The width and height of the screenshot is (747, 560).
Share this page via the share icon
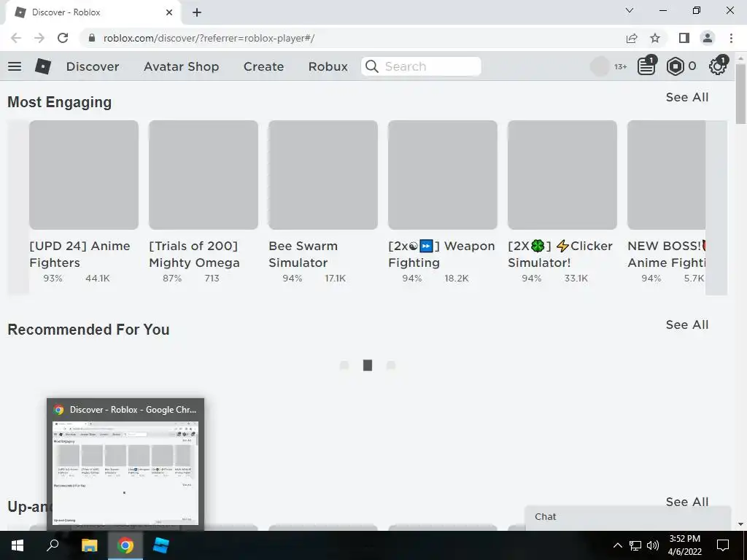[x=632, y=38]
